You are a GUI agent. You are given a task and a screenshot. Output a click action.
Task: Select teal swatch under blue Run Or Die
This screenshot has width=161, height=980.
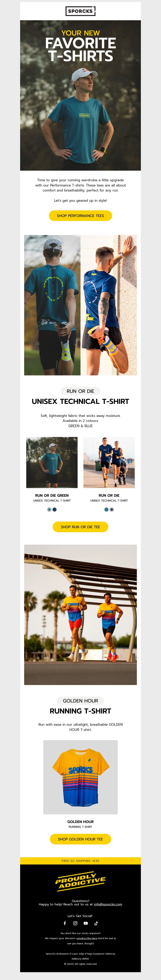point(106,509)
